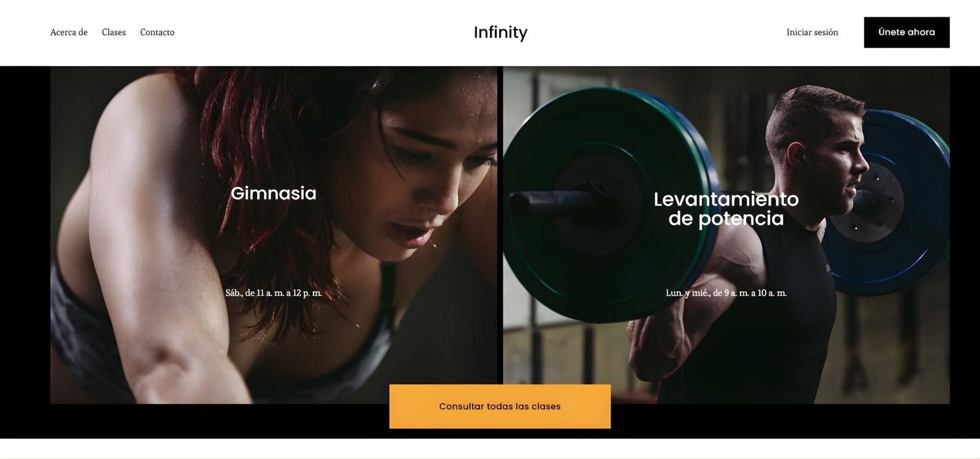The height and width of the screenshot is (459, 980).
Task: Click the Gimnasia class image card
Action: pyautogui.click(x=274, y=235)
